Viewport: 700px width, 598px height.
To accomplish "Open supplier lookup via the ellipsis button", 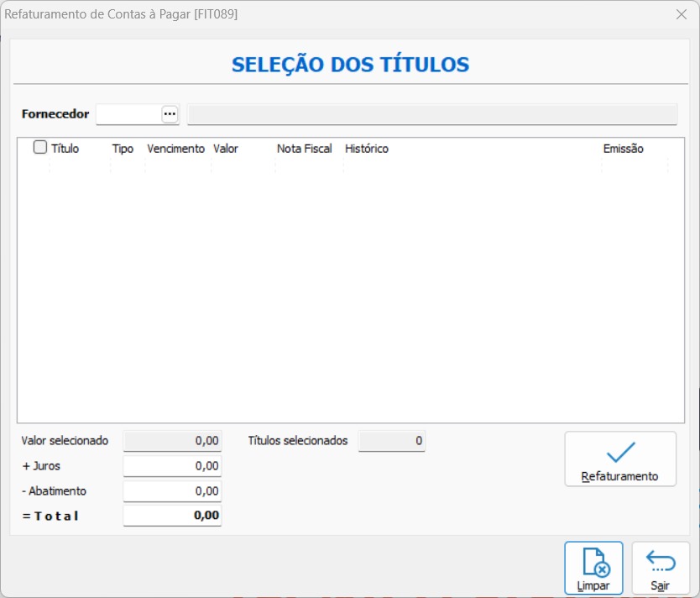I will 170,114.
